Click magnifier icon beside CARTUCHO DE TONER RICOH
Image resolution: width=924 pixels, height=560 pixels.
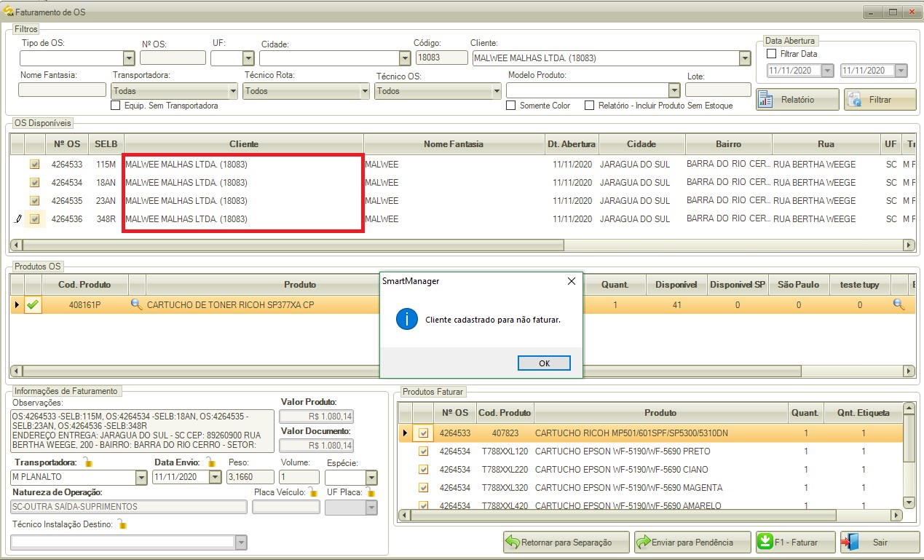coord(136,305)
